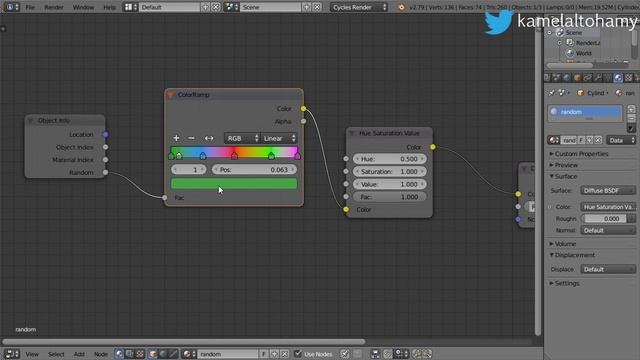Screen dimensions: 640x360
Task: Switch node tree to Texture nodes
Action: coord(140,354)
